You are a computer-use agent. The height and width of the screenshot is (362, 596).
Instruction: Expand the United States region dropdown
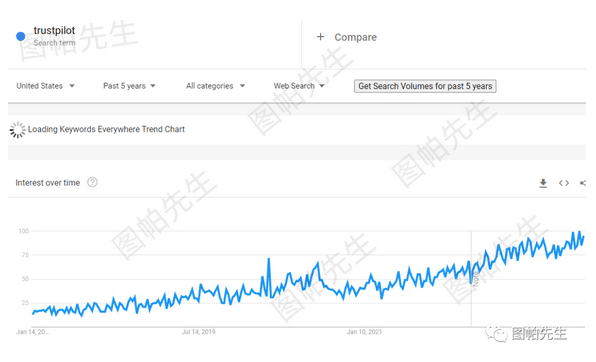(x=45, y=86)
